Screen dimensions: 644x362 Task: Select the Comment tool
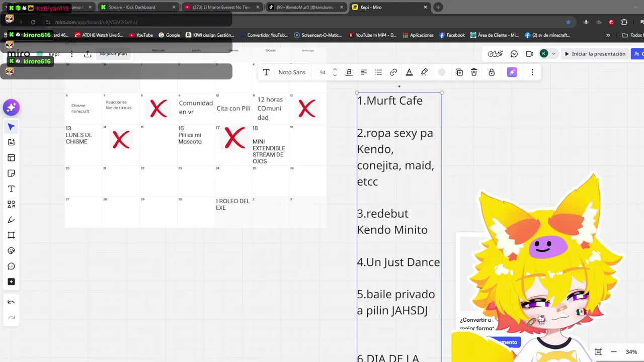11,266
